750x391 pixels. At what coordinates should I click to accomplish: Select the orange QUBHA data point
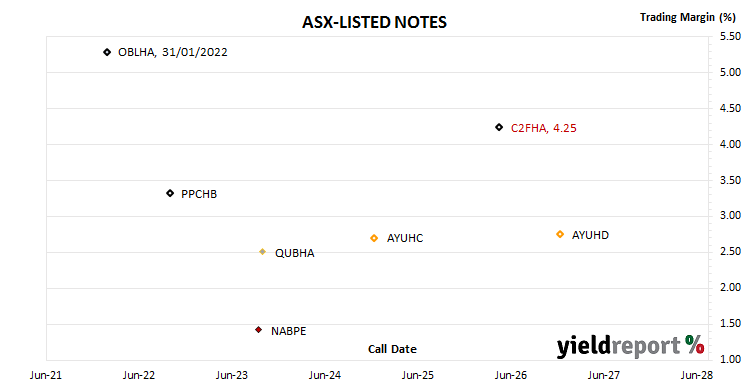[x=263, y=252]
